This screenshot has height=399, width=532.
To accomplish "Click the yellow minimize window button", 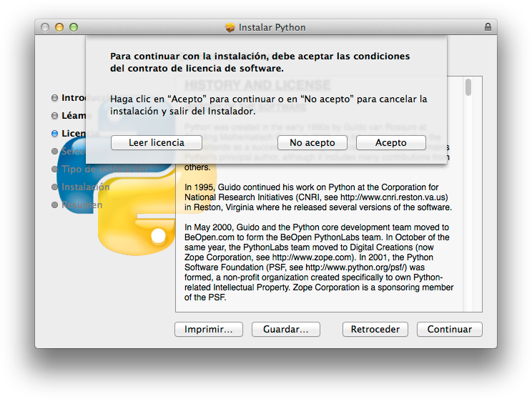I will click(x=59, y=27).
